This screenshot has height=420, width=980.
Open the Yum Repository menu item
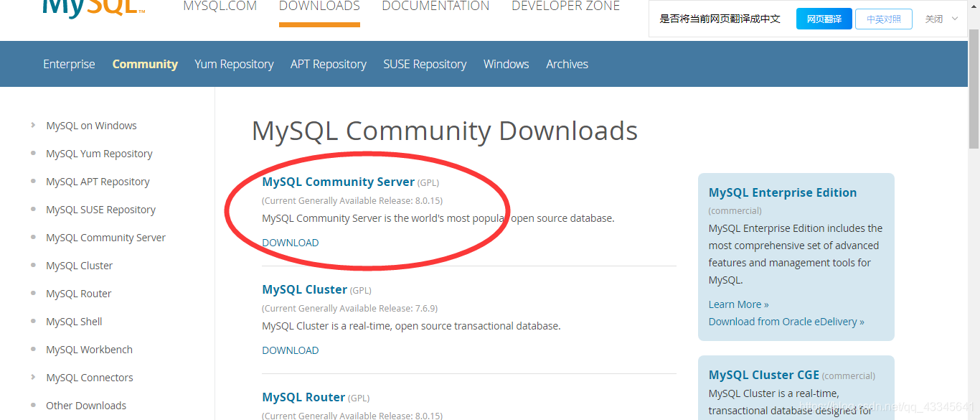click(234, 64)
